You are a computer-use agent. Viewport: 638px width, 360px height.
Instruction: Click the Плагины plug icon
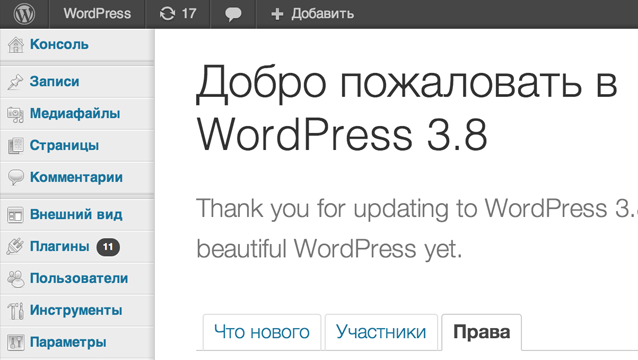15,247
